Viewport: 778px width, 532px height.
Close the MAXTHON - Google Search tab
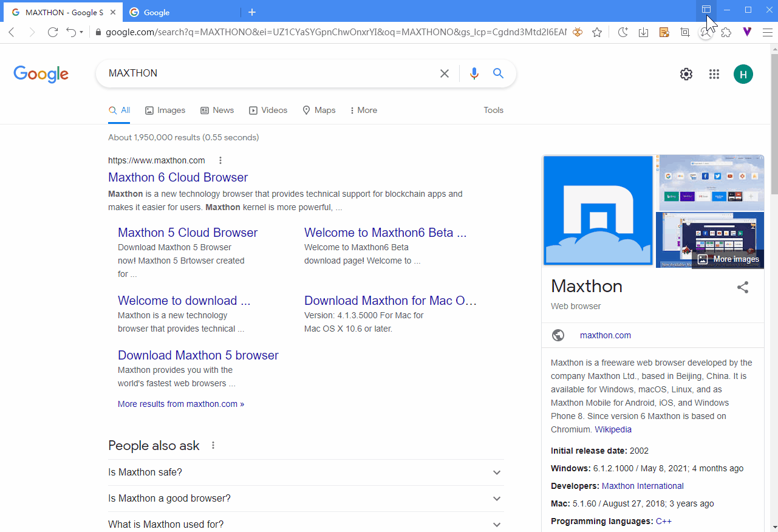[x=113, y=12]
